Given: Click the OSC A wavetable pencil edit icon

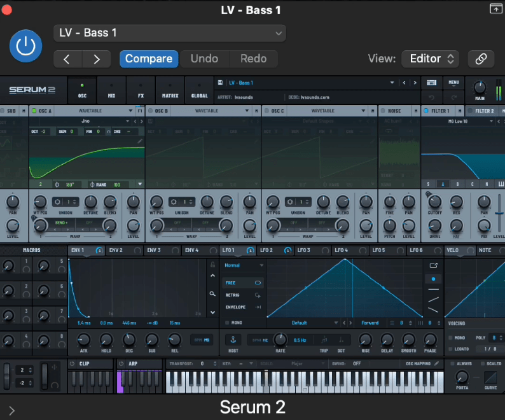Looking at the screenshot, I should click(x=140, y=141).
